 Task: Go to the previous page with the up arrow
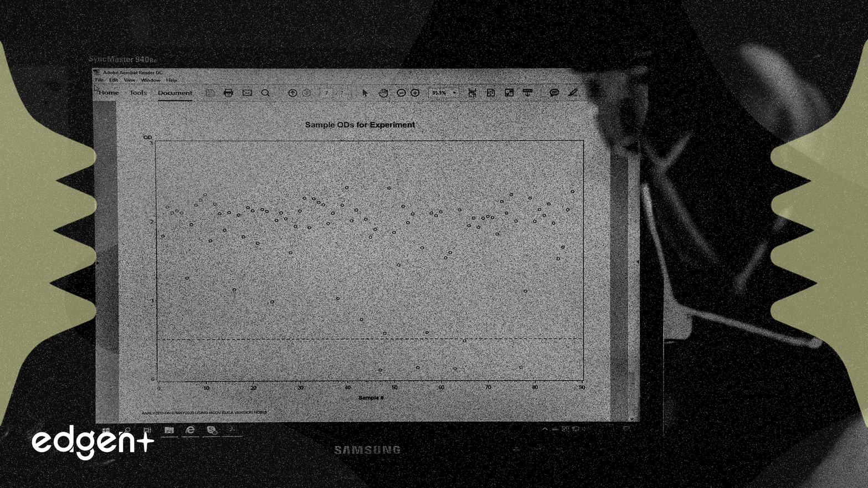(292, 93)
